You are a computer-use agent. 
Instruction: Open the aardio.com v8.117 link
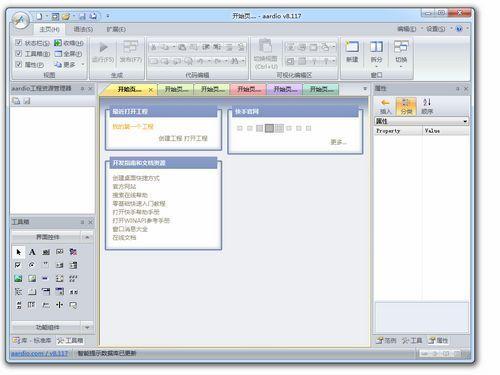pyautogui.click(x=39, y=353)
